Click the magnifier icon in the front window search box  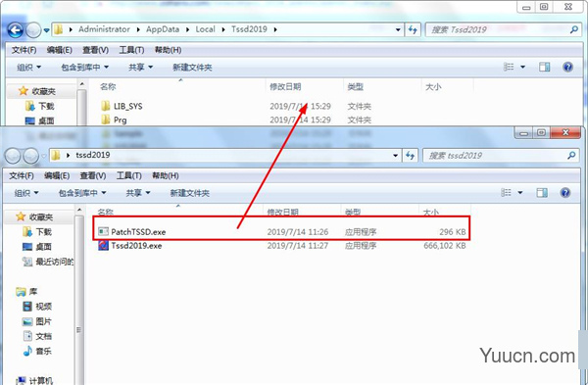coord(570,155)
